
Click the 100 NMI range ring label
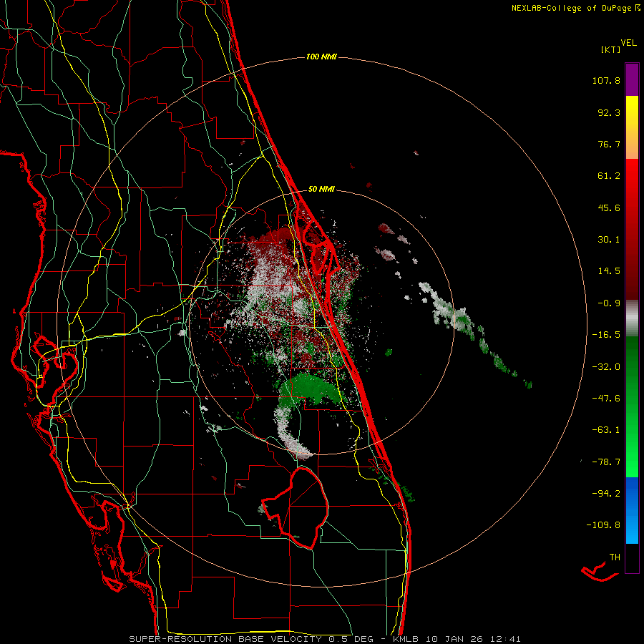coord(321,57)
